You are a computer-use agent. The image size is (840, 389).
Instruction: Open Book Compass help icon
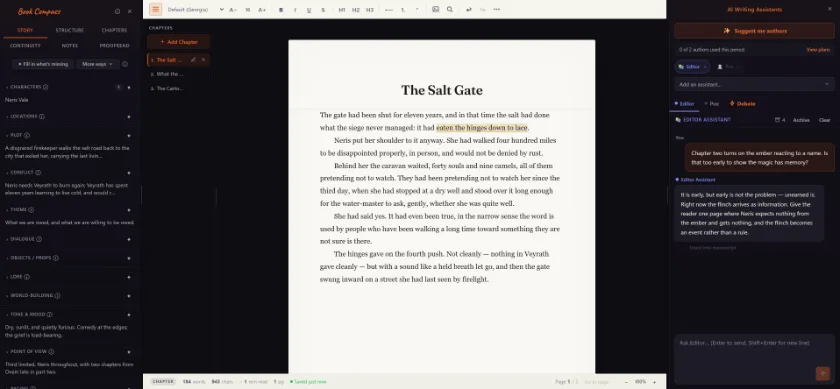point(117,11)
